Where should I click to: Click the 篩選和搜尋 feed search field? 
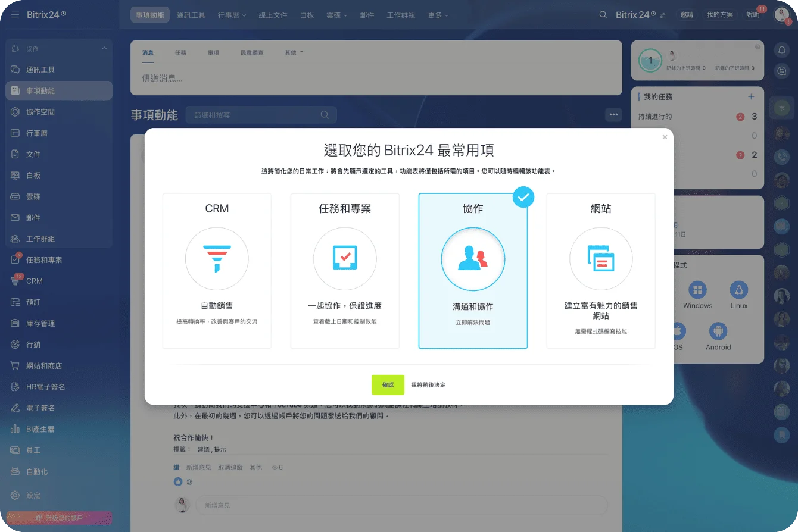coord(261,115)
